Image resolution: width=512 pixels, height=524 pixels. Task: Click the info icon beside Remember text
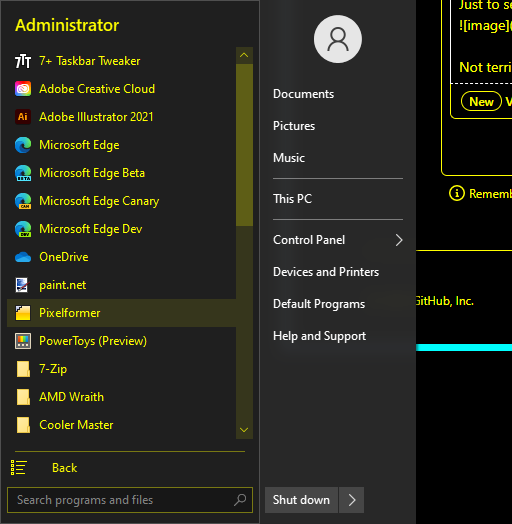point(457,193)
